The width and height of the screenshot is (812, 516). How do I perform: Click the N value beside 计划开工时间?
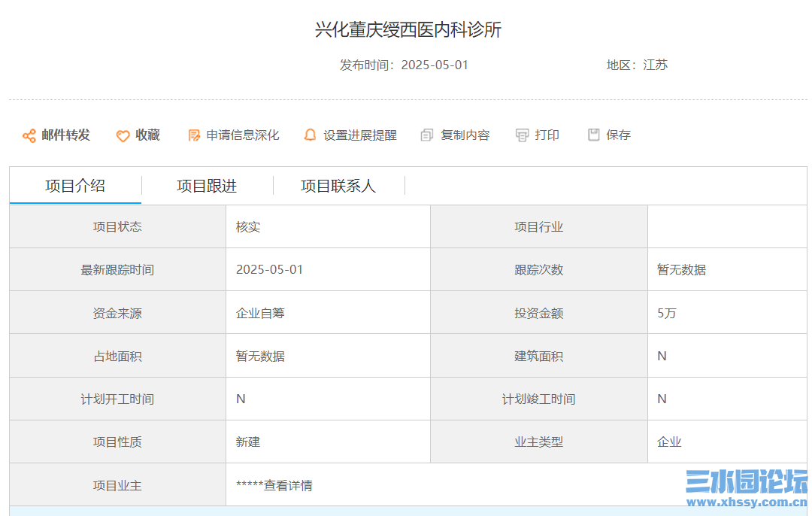click(241, 399)
